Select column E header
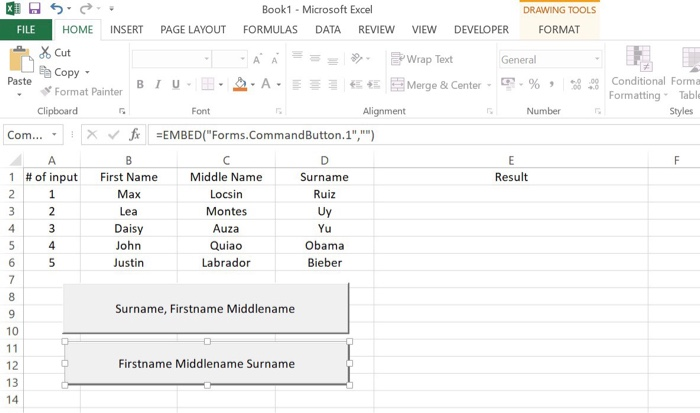The width and height of the screenshot is (700, 413). [511, 160]
